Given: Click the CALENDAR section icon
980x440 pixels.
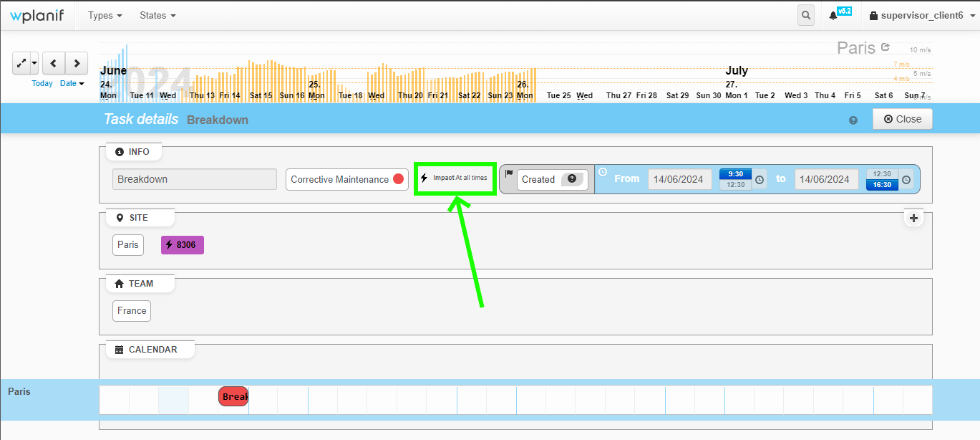Looking at the screenshot, I should click(119, 349).
